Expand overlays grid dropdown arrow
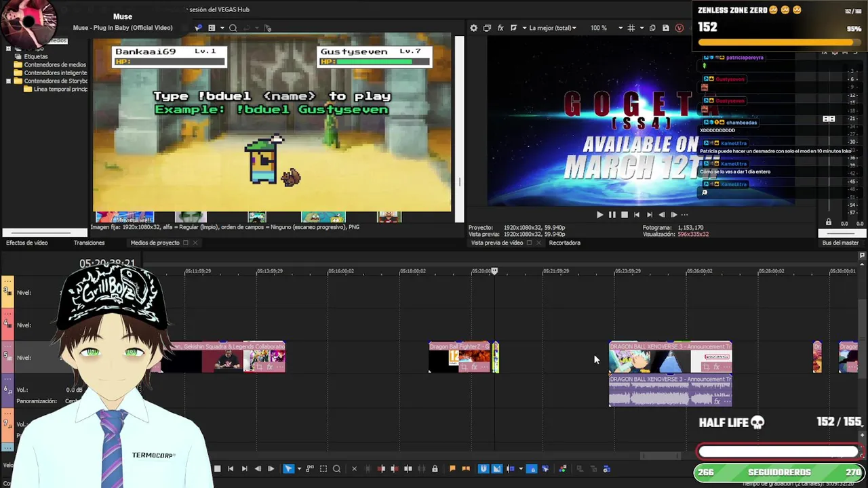 point(642,28)
